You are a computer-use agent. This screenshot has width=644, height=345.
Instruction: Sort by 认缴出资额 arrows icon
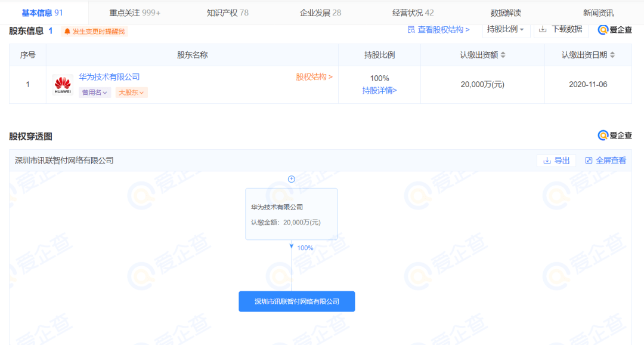tap(503, 55)
